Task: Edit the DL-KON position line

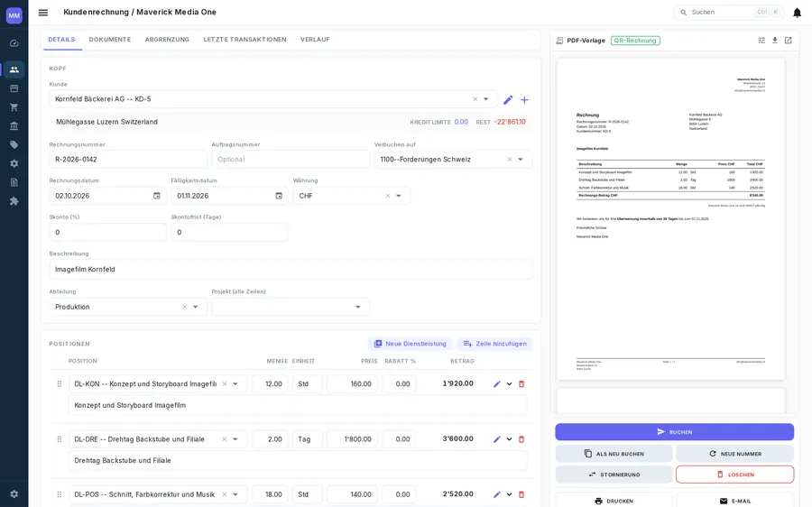Action: coord(497,383)
